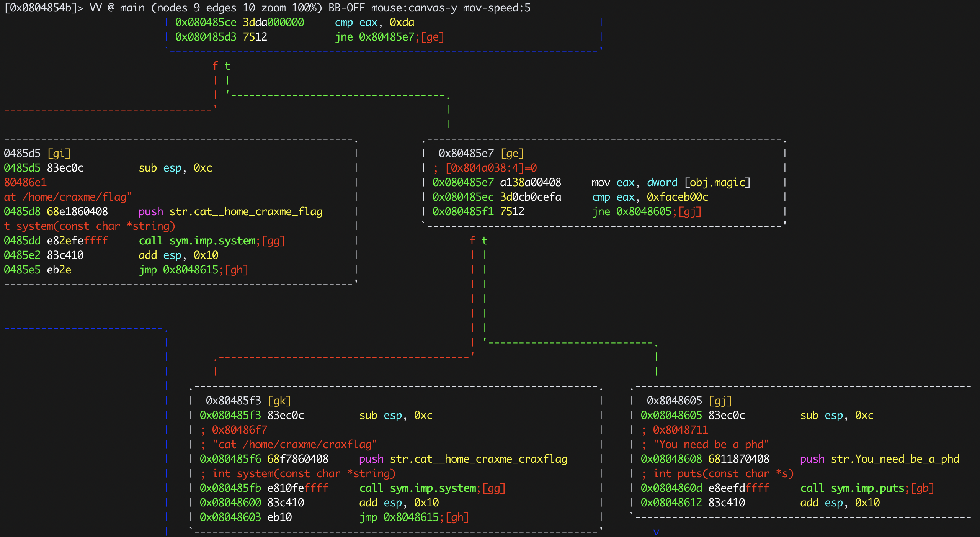Viewport: 980px width, 537px height.
Task: Click 'add esp, 0x10' at 0x08048612
Action: [840, 503]
